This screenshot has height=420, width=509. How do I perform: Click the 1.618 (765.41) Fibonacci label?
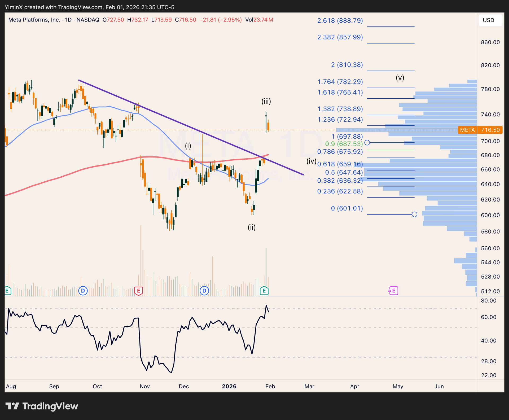pyautogui.click(x=340, y=93)
